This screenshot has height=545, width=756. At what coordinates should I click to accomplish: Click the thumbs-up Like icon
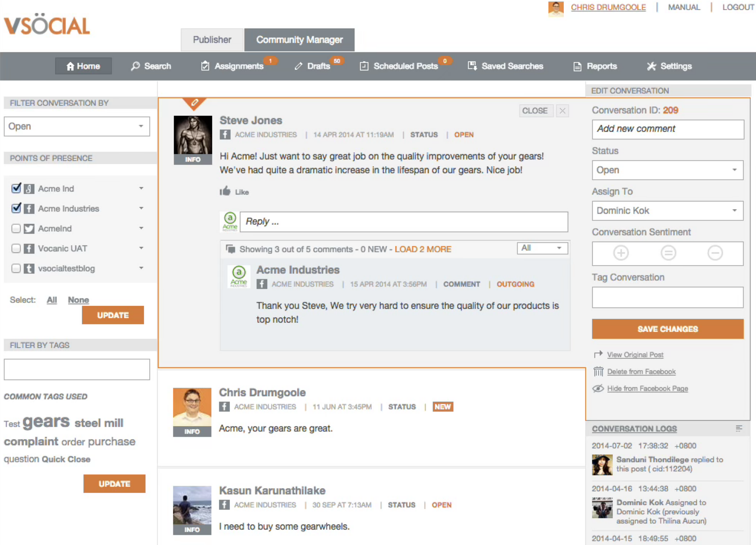coord(225,191)
